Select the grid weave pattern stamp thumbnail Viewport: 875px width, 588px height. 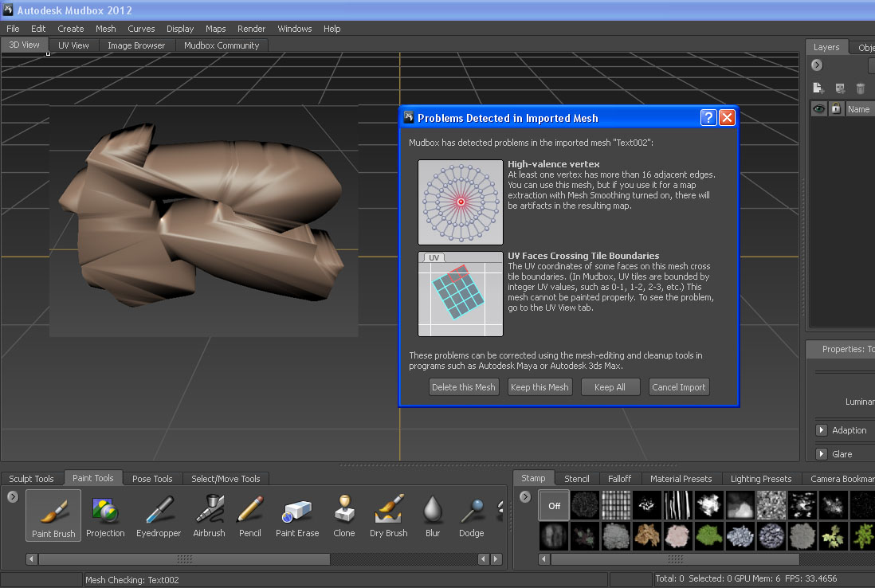[x=616, y=505]
